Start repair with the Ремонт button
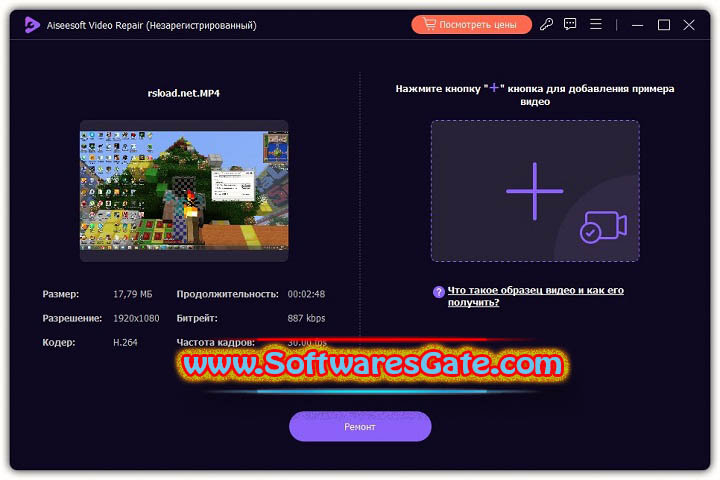The width and height of the screenshot is (720, 480). (360, 427)
